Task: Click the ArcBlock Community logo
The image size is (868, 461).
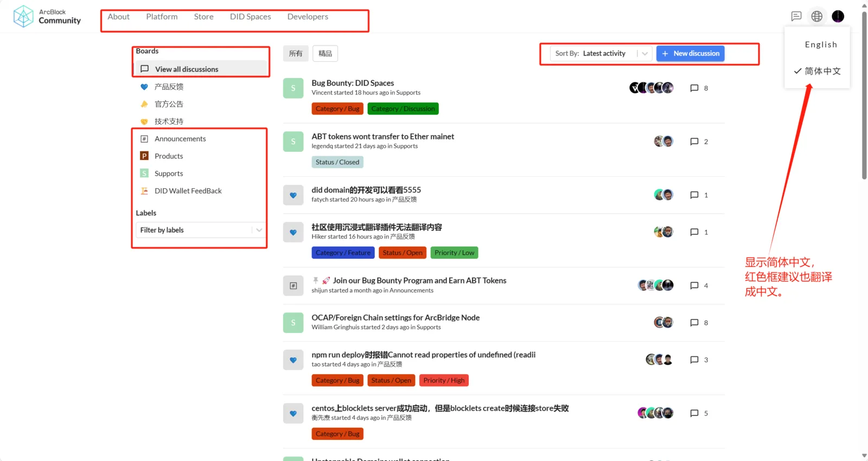Action: coord(47,16)
